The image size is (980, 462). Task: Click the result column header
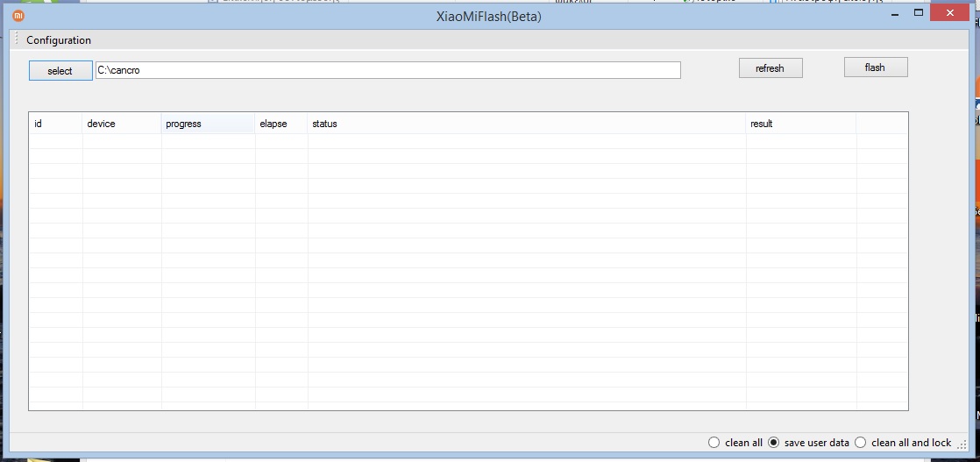coord(799,124)
